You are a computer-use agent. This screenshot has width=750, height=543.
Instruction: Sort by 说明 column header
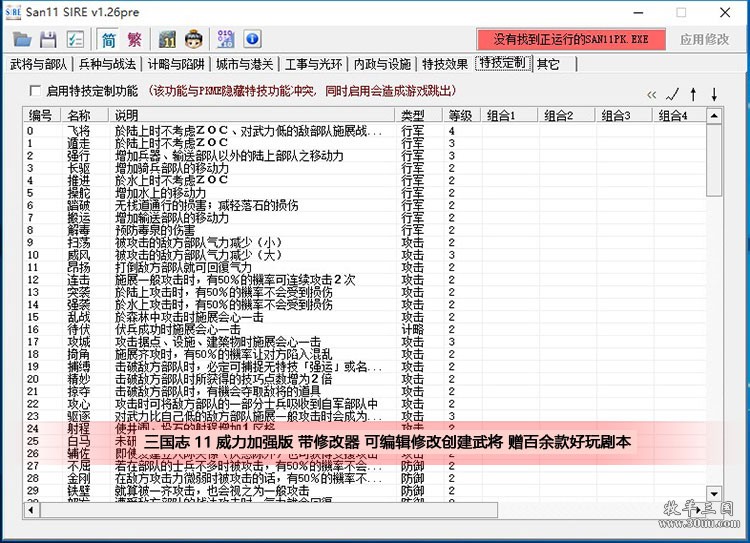point(252,115)
